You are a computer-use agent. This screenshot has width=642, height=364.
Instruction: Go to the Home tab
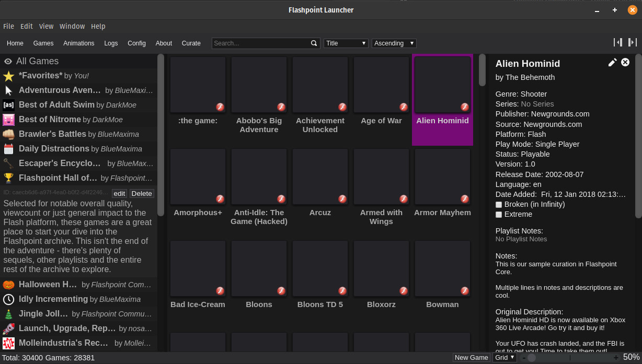click(x=15, y=43)
